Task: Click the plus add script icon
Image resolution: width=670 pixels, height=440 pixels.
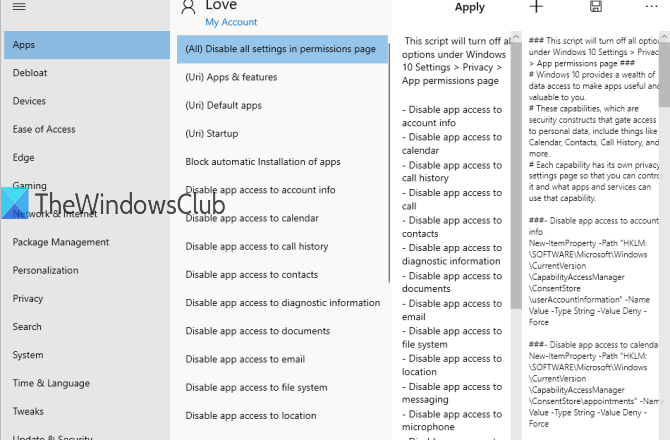Action: click(x=536, y=6)
